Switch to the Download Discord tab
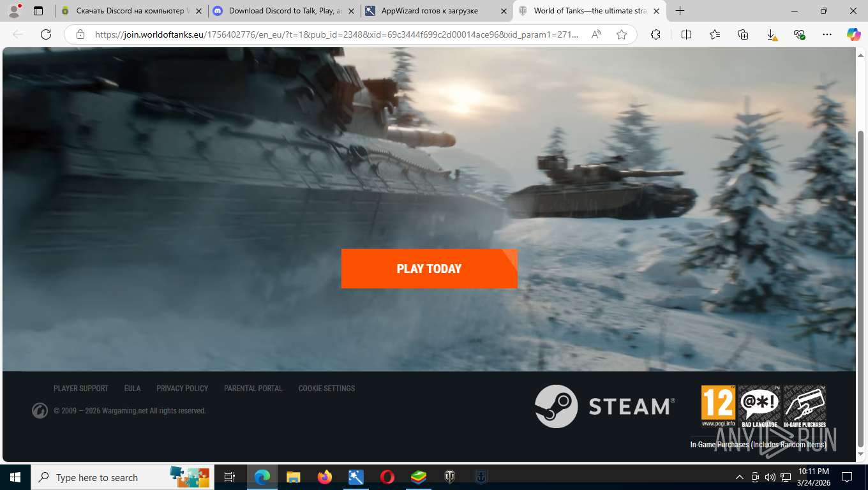 click(x=284, y=11)
